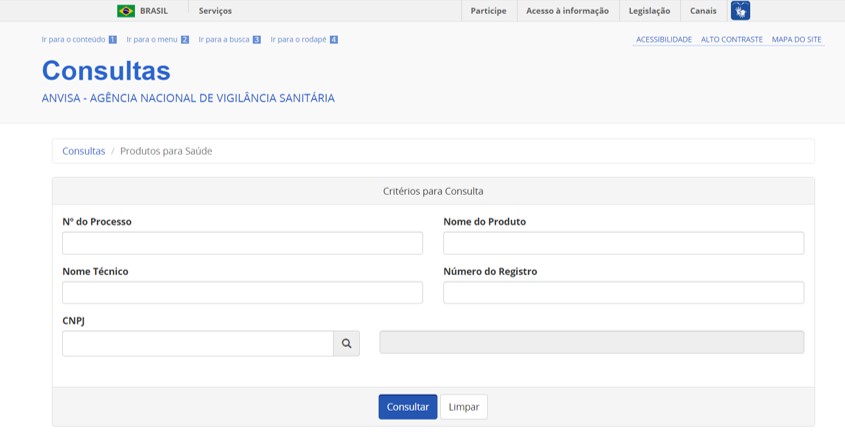Click the Brazil flag icon

pyautogui.click(x=126, y=11)
